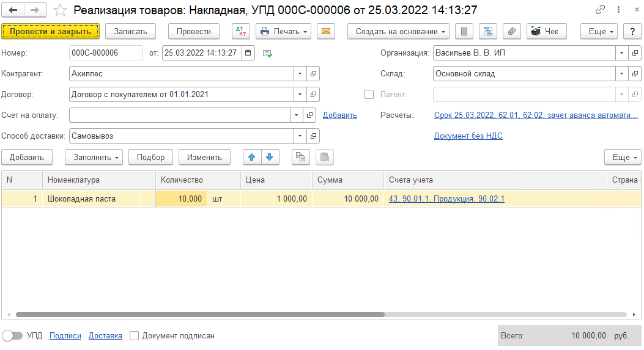Click the Записать button
The height and width of the screenshot is (350, 644).
(131, 31)
